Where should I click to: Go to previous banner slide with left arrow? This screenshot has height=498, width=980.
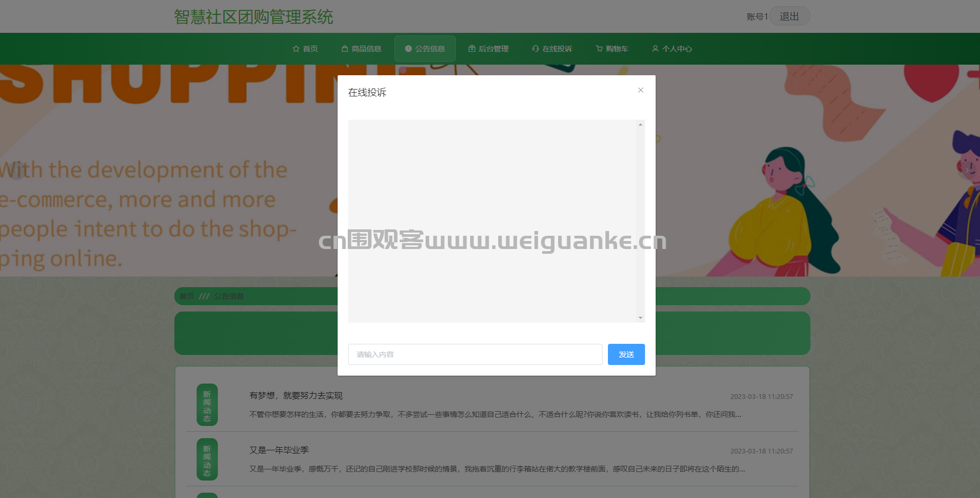tap(17, 171)
